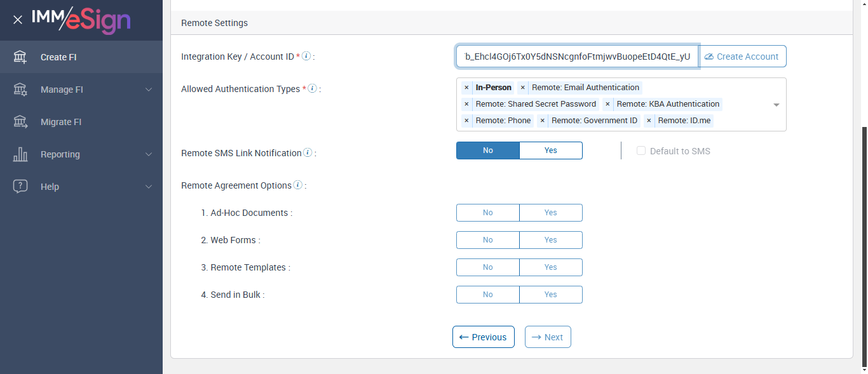
Task: Remove the Remote: Phone authentication tag
Action: [467, 121]
